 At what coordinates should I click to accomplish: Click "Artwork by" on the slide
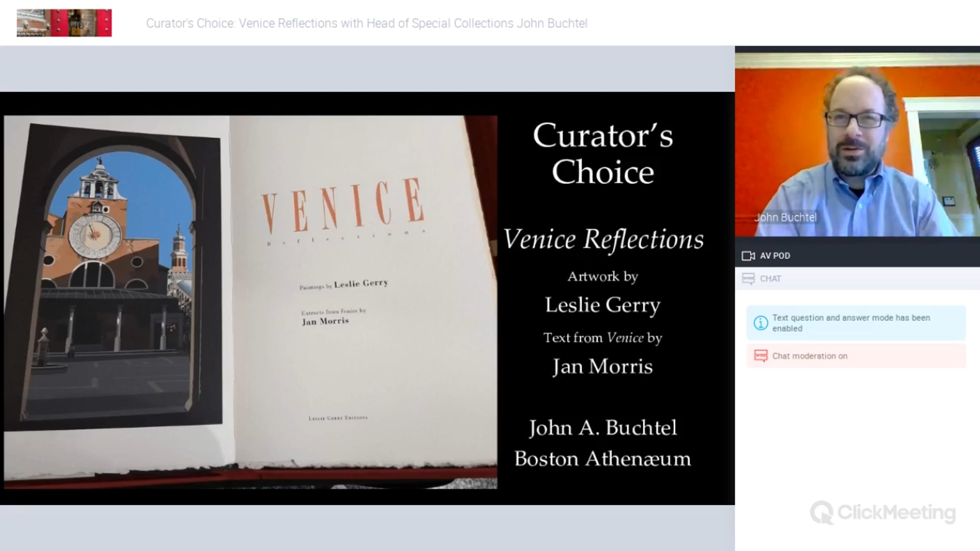click(603, 277)
